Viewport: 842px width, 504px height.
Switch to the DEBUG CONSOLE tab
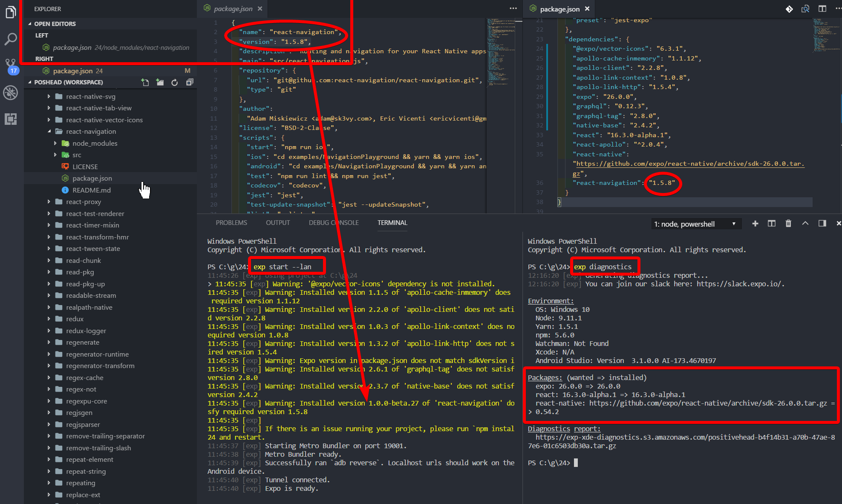[333, 222]
